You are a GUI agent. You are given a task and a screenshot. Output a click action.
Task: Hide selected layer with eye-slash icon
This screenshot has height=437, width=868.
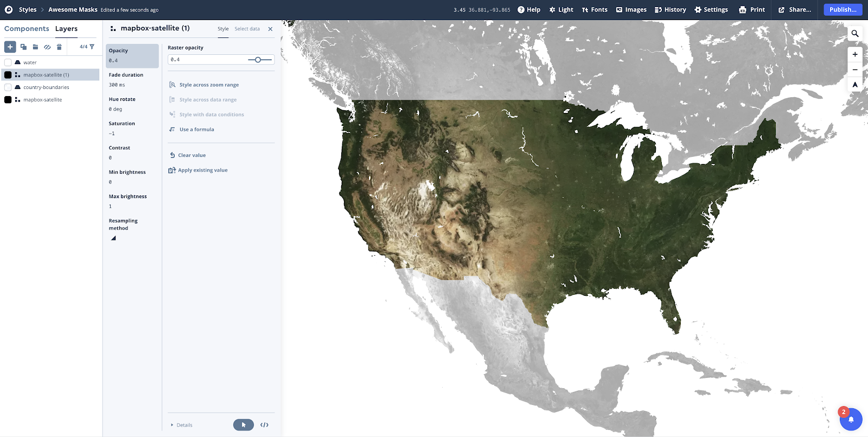point(47,47)
